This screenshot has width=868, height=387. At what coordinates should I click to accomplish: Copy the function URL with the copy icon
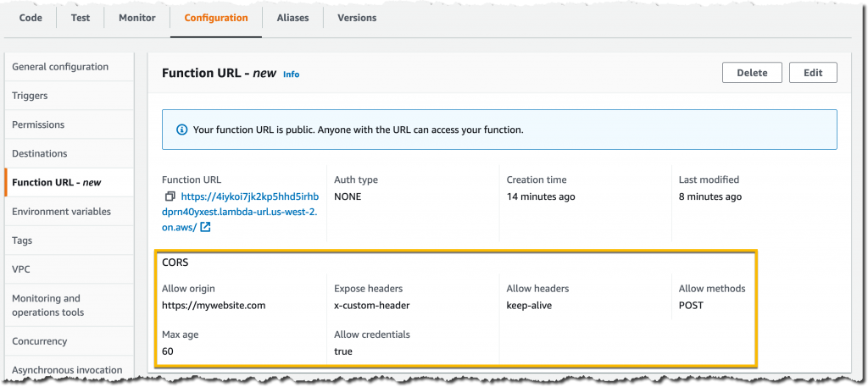coord(170,196)
